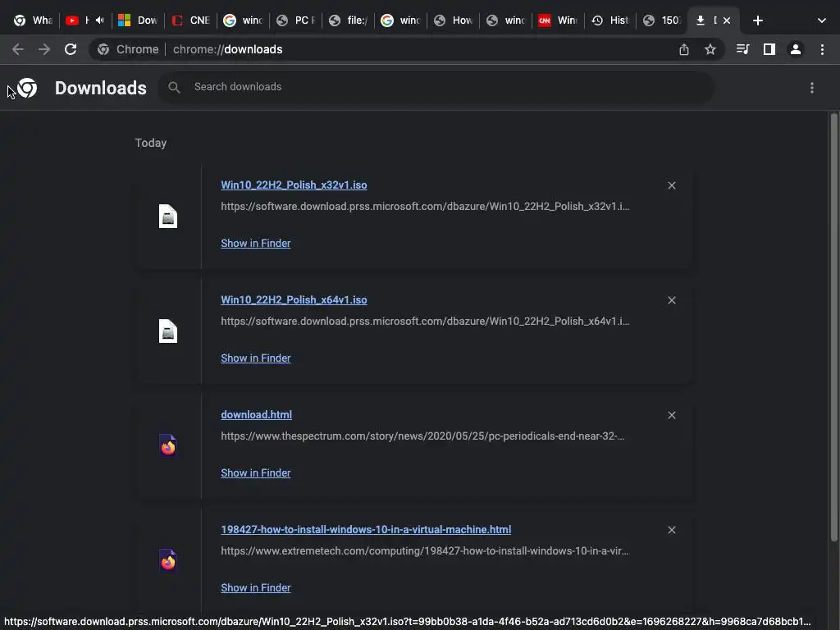840x630 pixels.
Task: Click the Search downloads field
Action: tap(436, 87)
